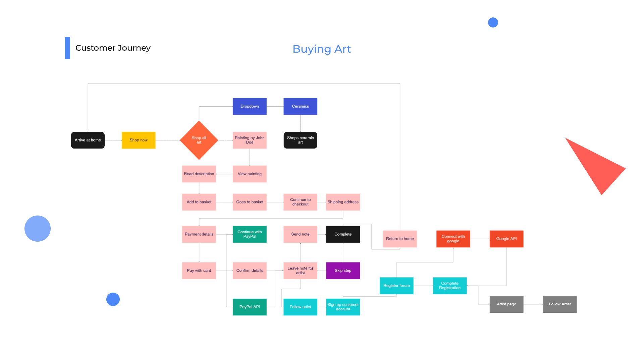Click the cyan 'Follow artist' box
The width and height of the screenshot is (644, 362).
click(x=300, y=307)
